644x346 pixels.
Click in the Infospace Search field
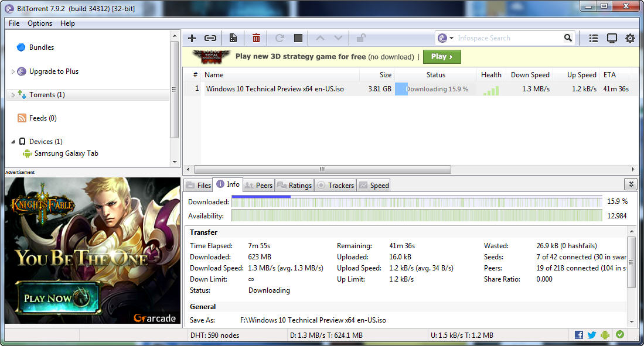507,38
